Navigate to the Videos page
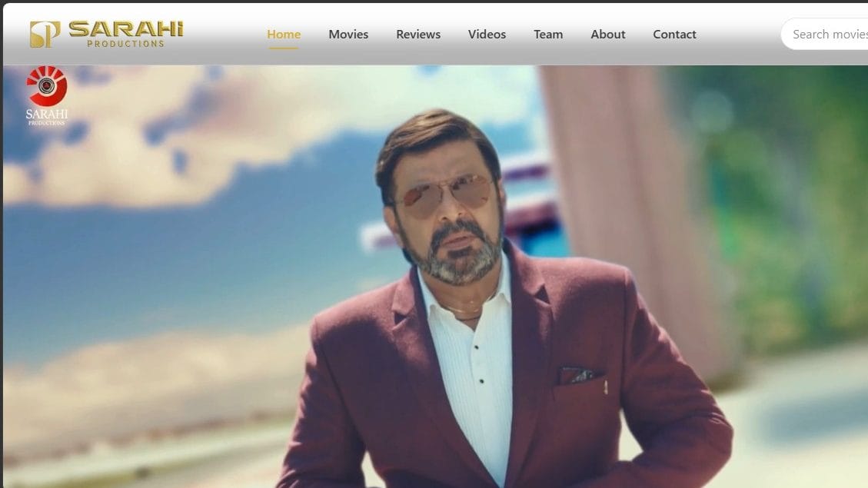Screen dimensions: 868x488 (487, 34)
